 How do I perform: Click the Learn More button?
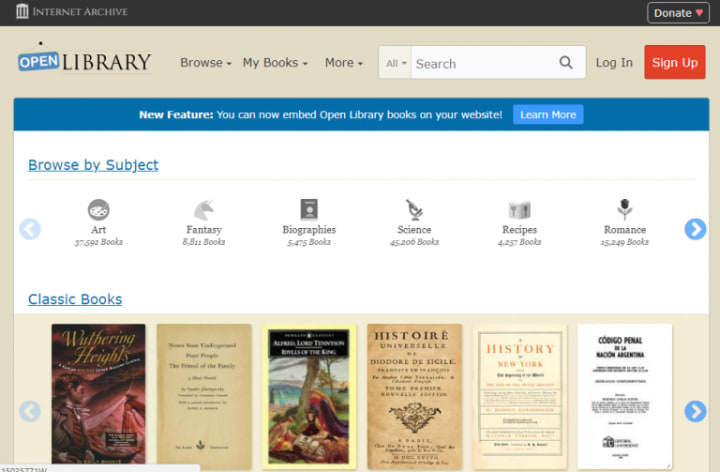click(548, 114)
